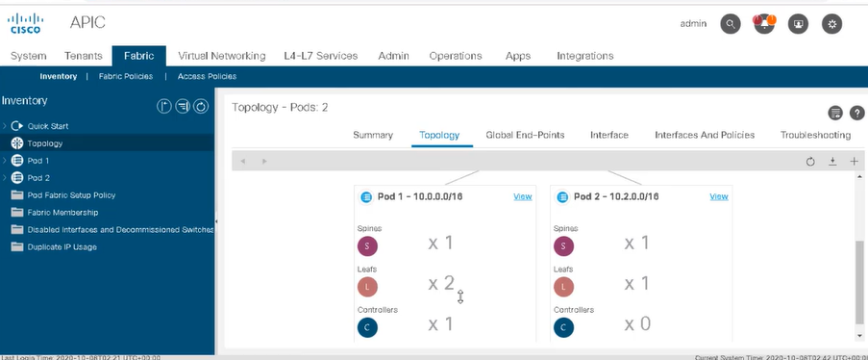The image size is (868, 360).
Task: Refresh the topology view
Action: click(810, 162)
